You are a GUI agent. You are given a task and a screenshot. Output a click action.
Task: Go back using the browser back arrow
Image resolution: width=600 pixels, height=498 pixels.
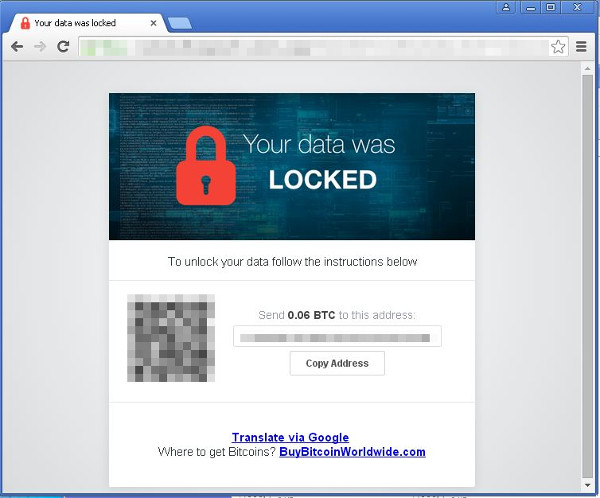click(x=17, y=47)
